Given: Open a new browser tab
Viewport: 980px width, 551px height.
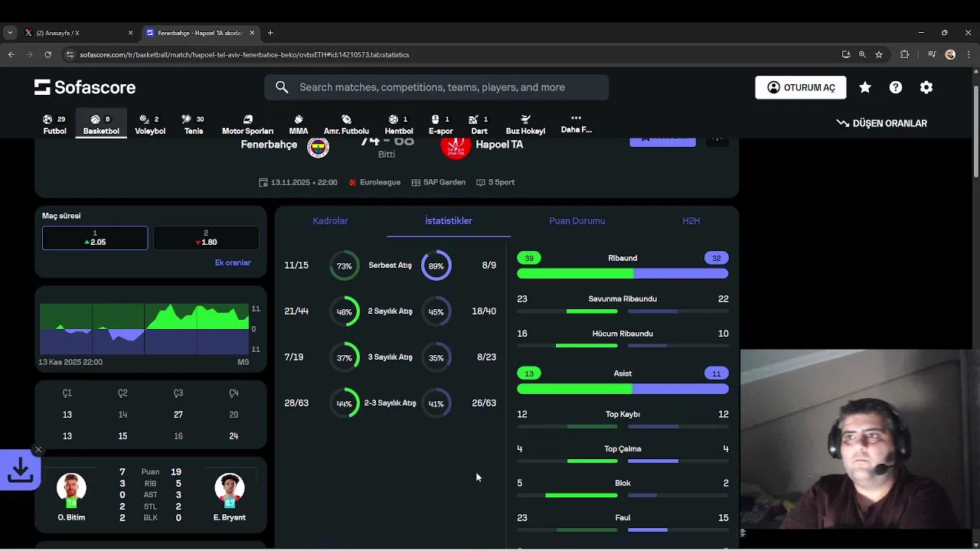Looking at the screenshot, I should coord(270,33).
